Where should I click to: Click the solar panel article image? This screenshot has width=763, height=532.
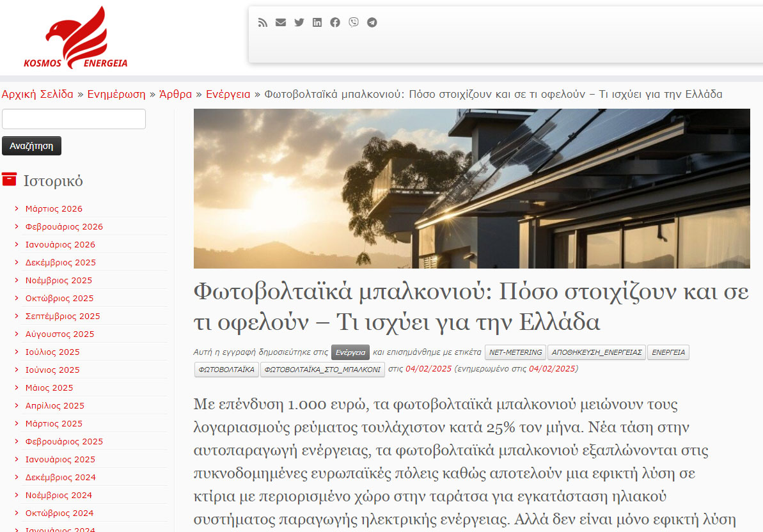[471, 188]
